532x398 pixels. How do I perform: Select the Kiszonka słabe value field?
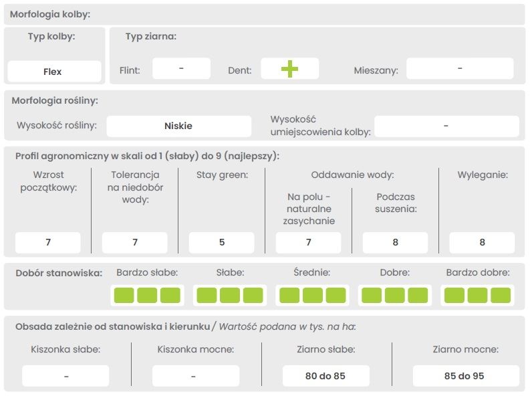(x=65, y=376)
